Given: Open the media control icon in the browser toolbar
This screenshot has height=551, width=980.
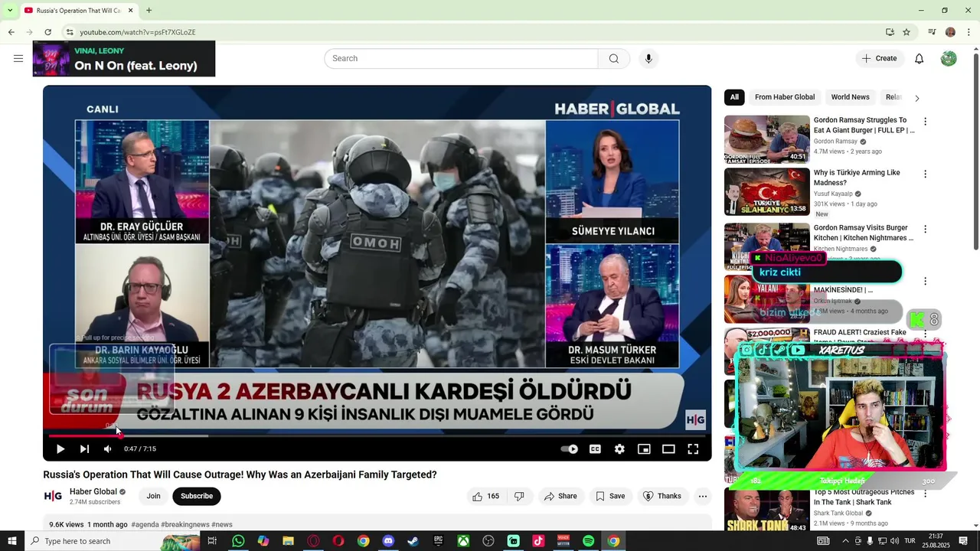Looking at the screenshot, I should 932,32.
